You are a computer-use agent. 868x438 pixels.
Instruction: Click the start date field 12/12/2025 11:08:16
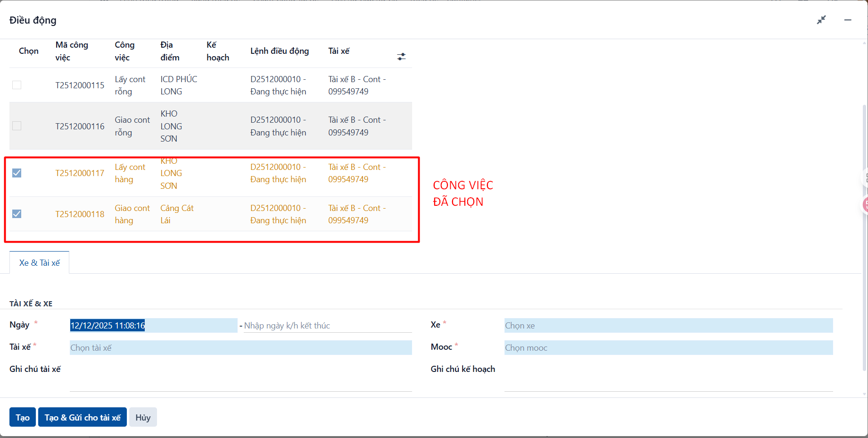(154, 326)
